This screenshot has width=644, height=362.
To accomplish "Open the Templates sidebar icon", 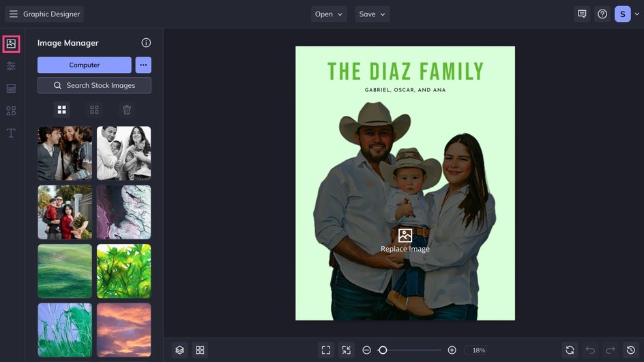I will coord(11,88).
